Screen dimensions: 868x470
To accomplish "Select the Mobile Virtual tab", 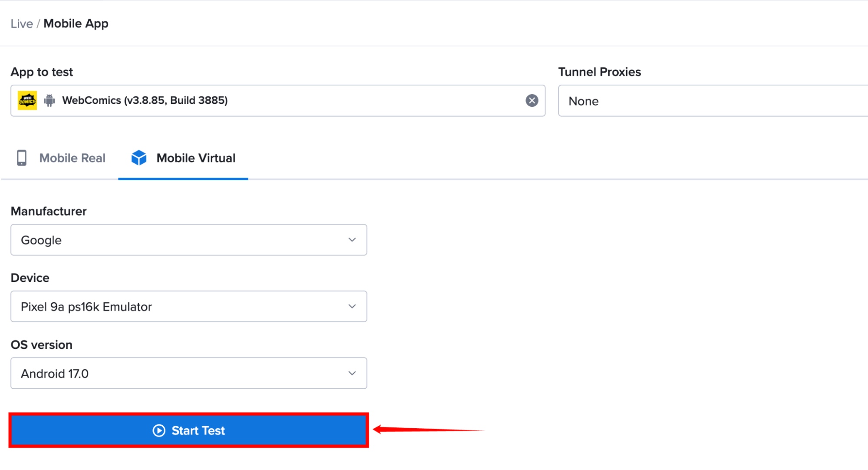I will (x=183, y=158).
